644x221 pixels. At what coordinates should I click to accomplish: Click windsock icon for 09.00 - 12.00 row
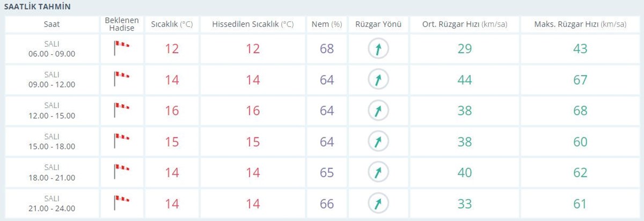pos(121,80)
